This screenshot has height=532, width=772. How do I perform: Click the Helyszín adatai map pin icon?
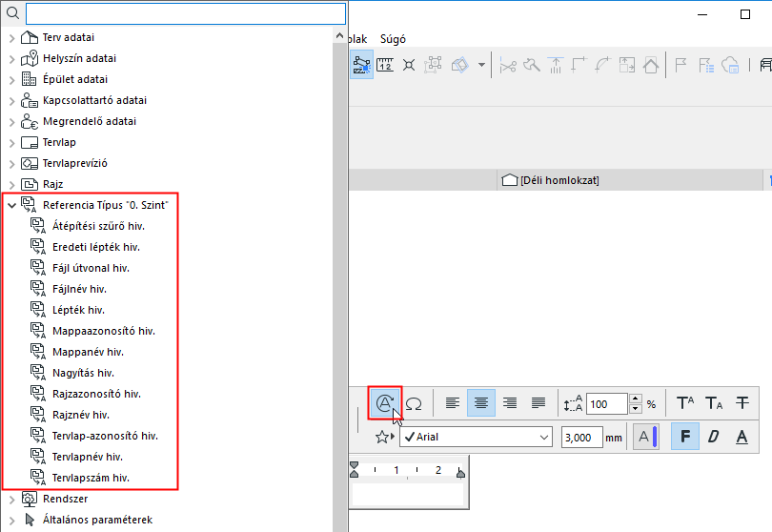[30, 58]
